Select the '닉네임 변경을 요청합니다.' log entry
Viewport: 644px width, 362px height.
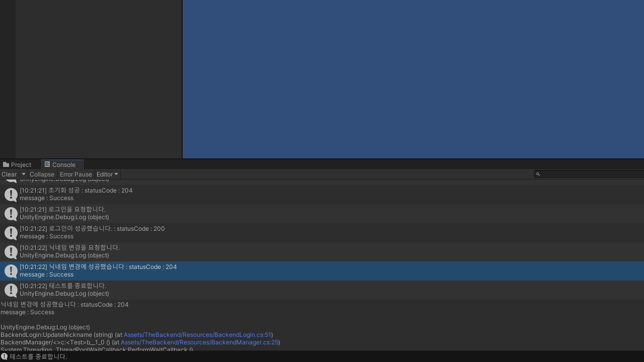[322, 252]
